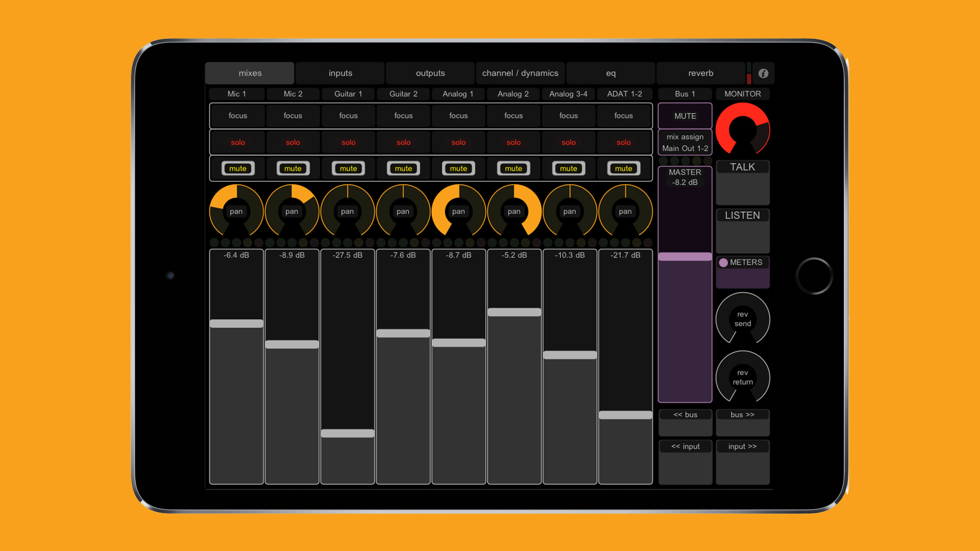Switch to the inputs tab

point(340,73)
